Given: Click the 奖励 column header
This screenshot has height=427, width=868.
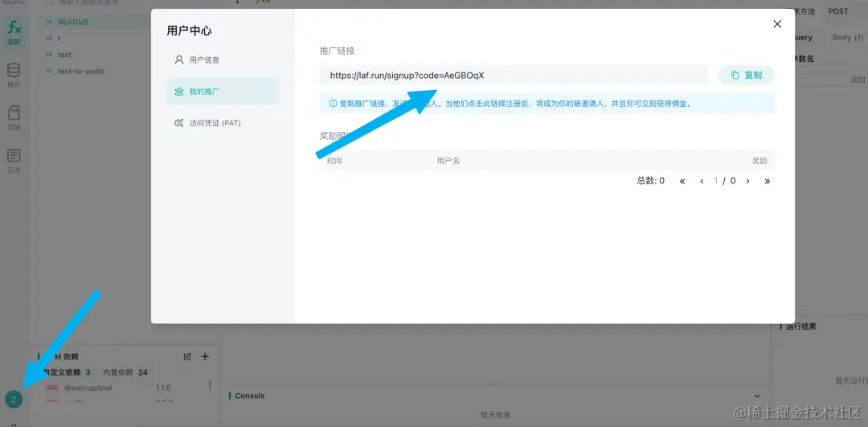Looking at the screenshot, I should pos(759,161).
